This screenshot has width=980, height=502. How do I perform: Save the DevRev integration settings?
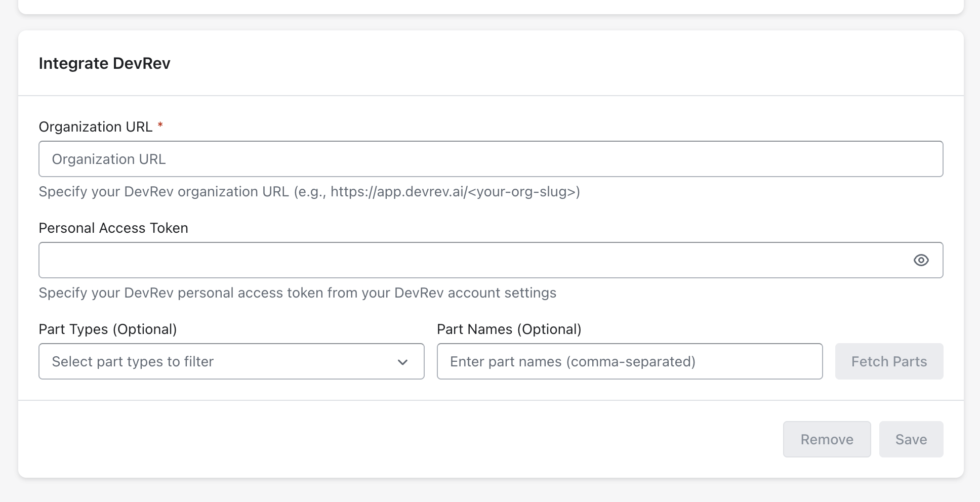click(911, 439)
